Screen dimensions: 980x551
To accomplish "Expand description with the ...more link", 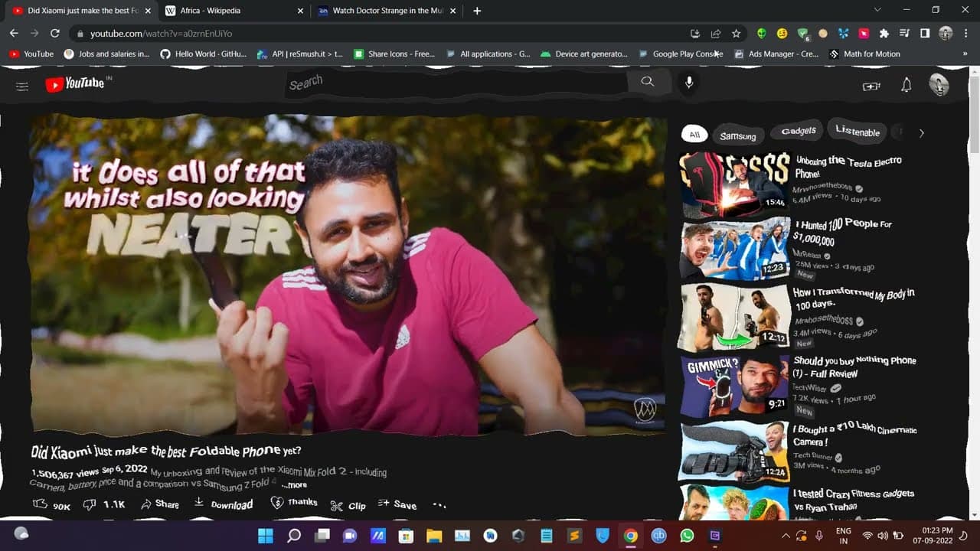I will (294, 484).
